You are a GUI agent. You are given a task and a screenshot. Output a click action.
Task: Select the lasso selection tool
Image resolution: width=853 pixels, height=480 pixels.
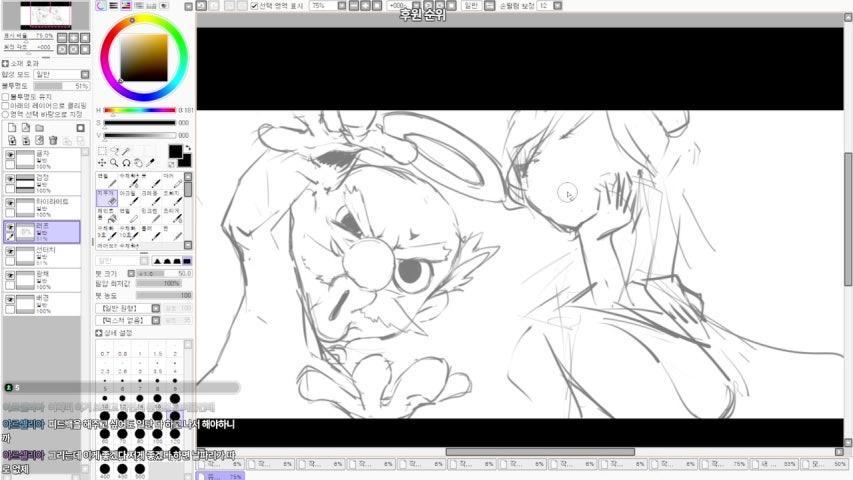(114, 151)
